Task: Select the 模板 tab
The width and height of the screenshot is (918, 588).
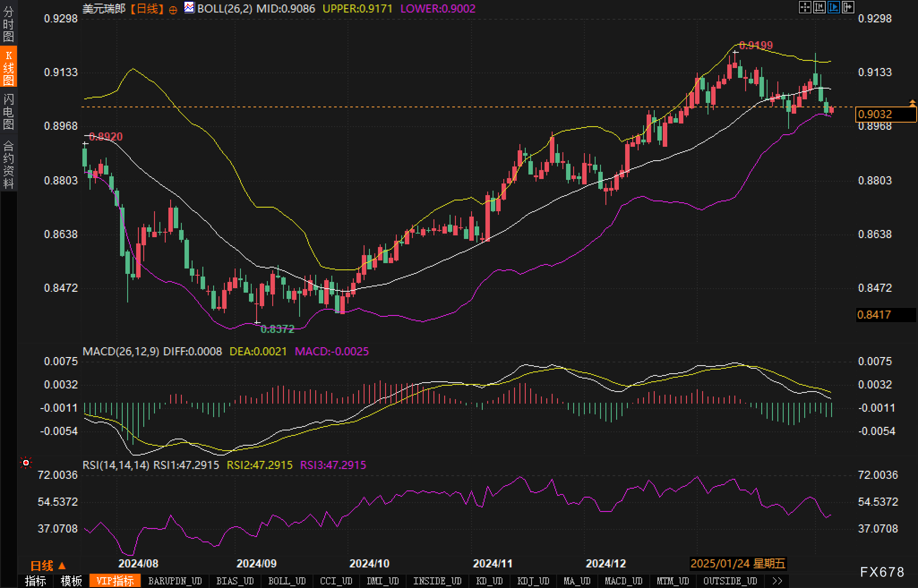Action: click(71, 581)
